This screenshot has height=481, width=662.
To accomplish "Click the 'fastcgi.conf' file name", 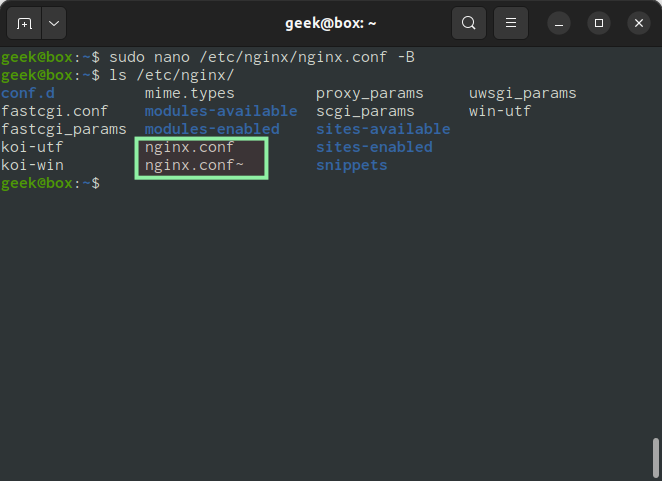I will (54, 111).
